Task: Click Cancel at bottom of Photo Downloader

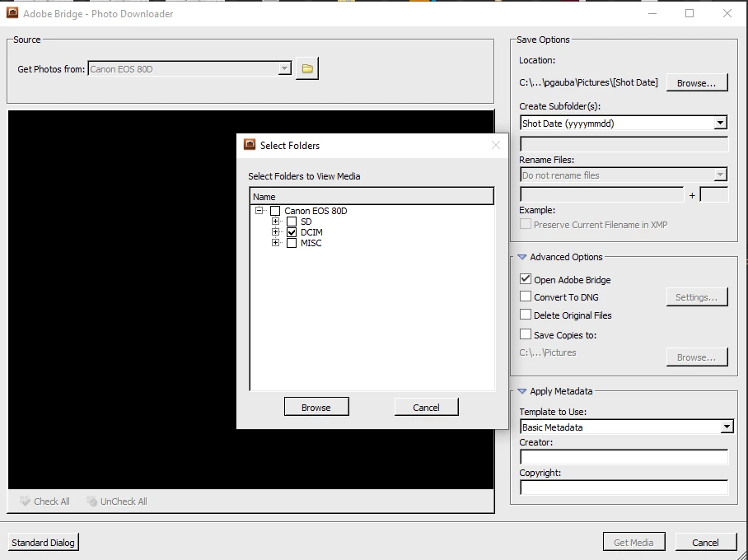Action: [x=705, y=542]
